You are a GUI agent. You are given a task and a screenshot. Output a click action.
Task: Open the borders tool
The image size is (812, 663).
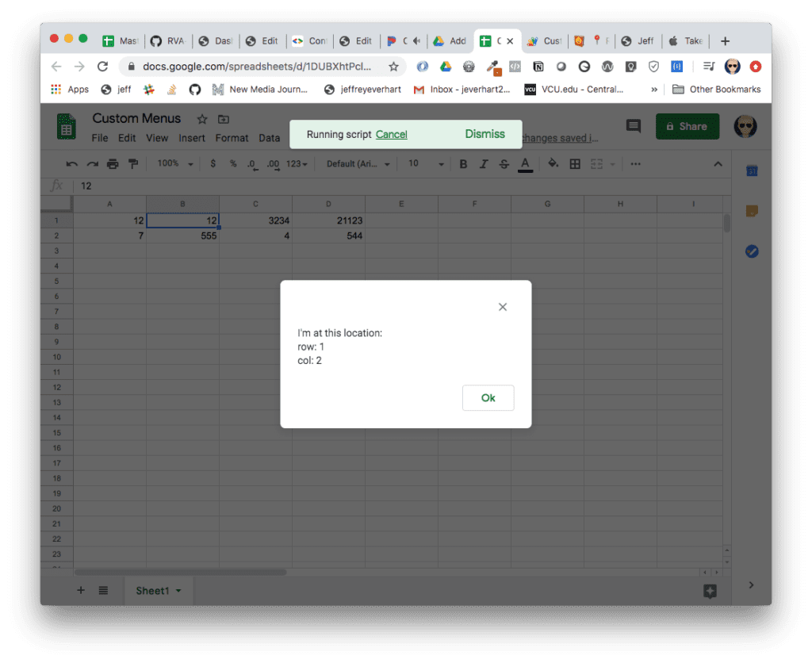point(575,163)
